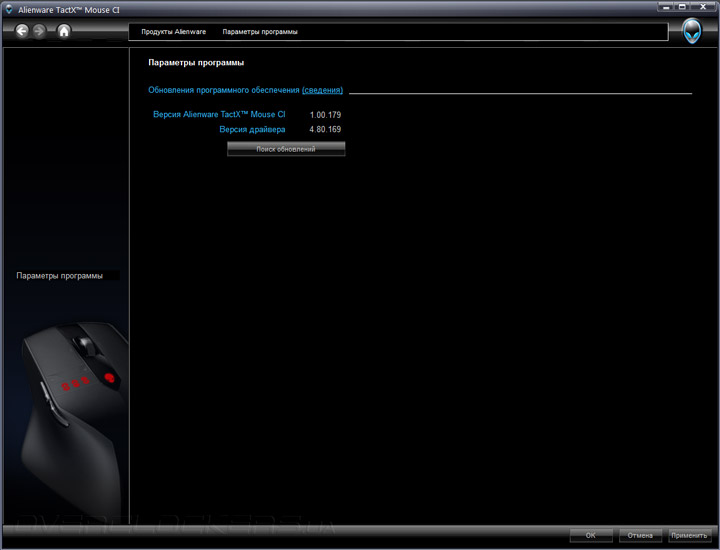Confirm with the OK button

pos(591,535)
